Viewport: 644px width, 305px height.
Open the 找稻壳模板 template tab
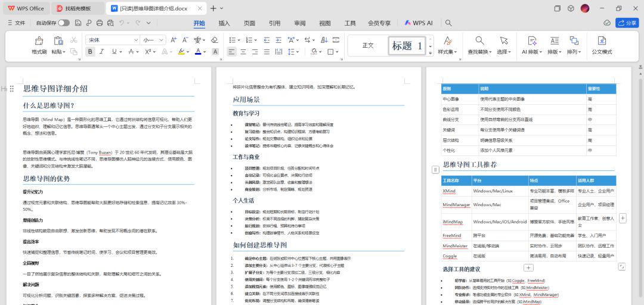[79, 8]
